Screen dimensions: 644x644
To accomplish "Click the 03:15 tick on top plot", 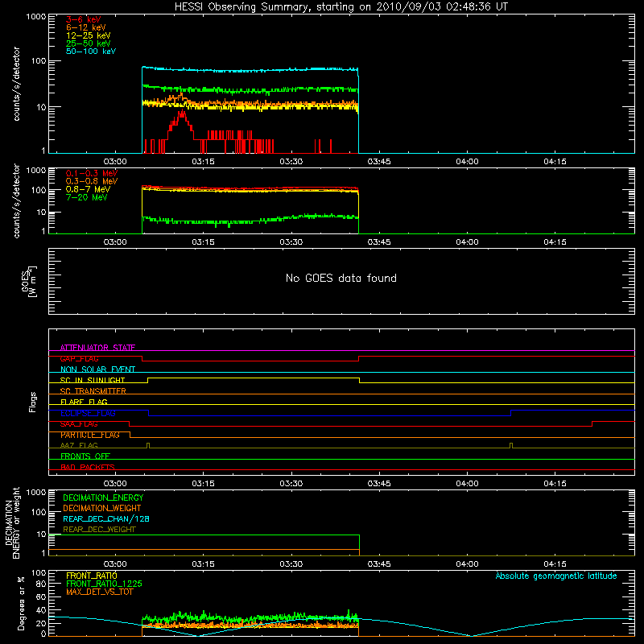I will pyautogui.click(x=204, y=162).
